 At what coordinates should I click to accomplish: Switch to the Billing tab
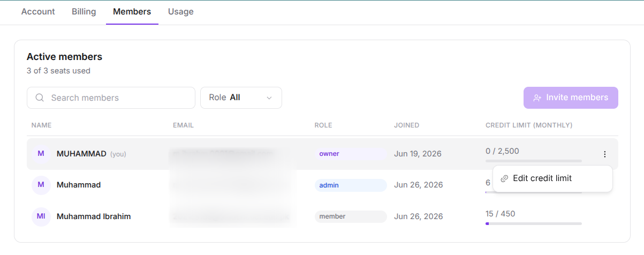(x=84, y=12)
